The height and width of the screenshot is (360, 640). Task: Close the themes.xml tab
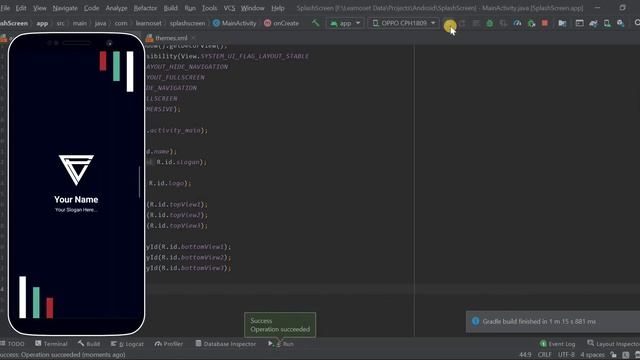[193, 38]
